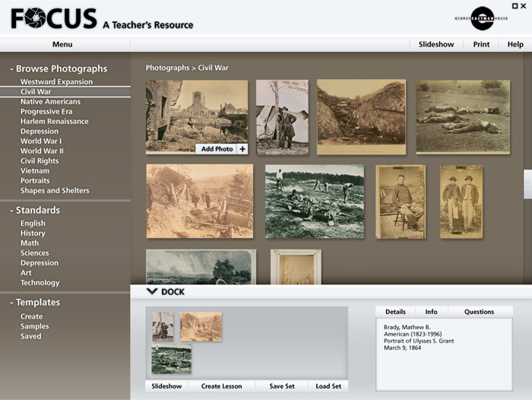Click the Save Set button
This screenshot has width=532, height=400.
click(x=282, y=386)
